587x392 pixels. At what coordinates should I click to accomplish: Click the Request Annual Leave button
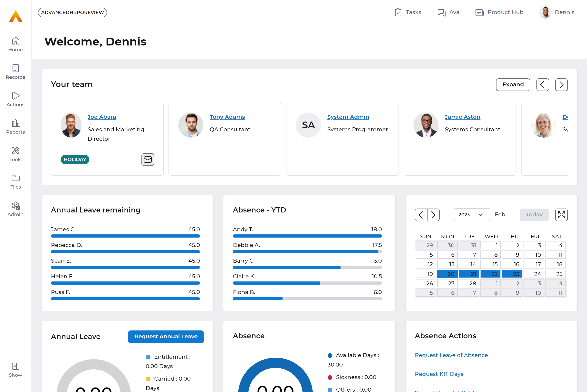[166, 337]
